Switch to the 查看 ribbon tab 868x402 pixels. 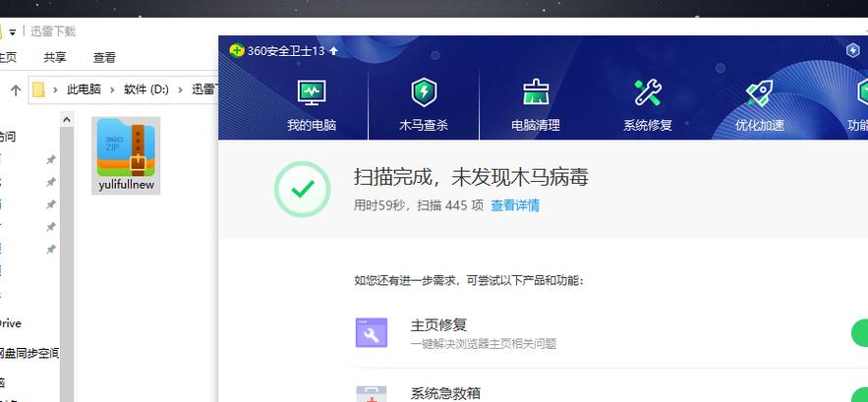(x=104, y=58)
